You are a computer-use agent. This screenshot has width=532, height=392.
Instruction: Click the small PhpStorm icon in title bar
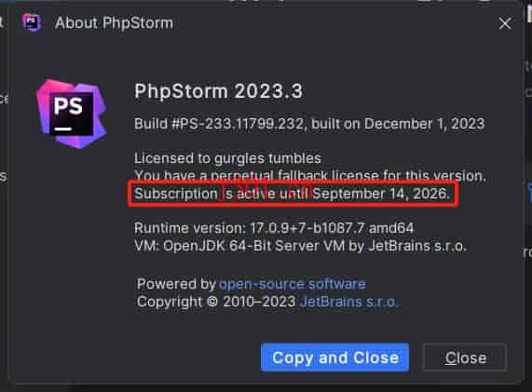pos(32,22)
